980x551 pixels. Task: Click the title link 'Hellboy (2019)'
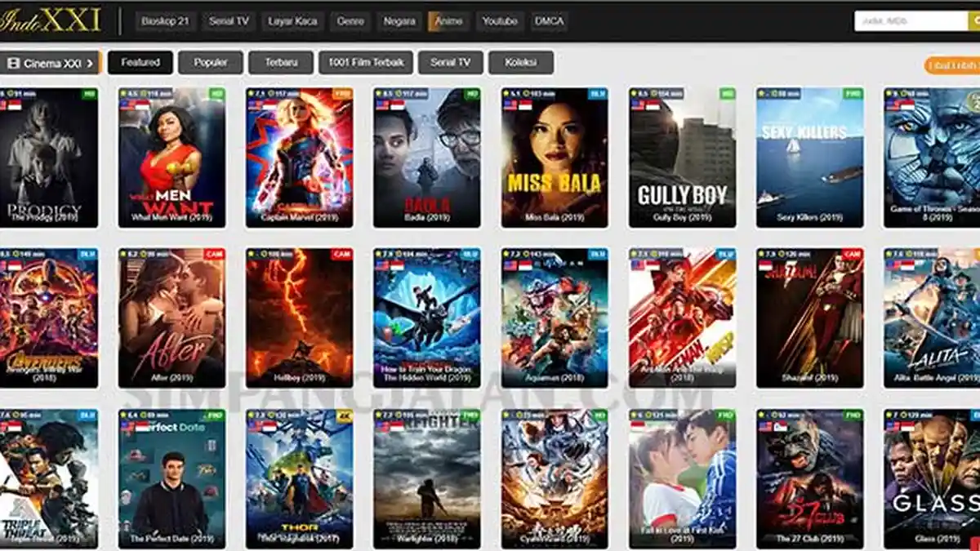tap(299, 379)
